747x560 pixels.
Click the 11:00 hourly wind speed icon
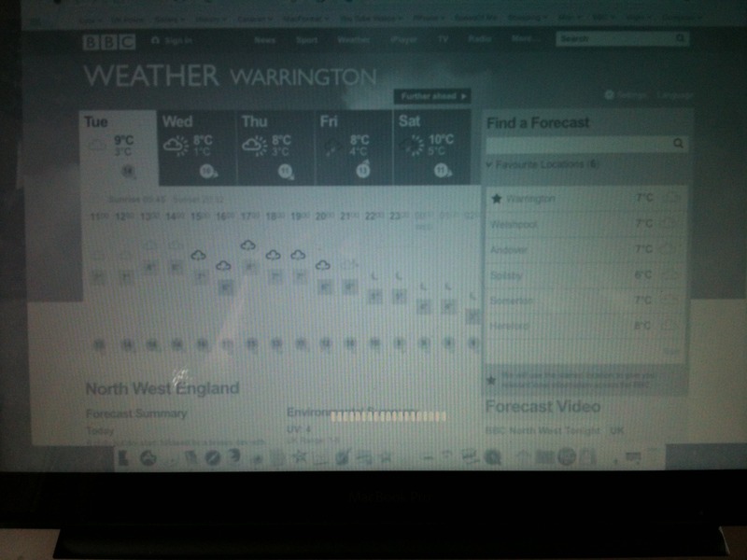point(99,344)
